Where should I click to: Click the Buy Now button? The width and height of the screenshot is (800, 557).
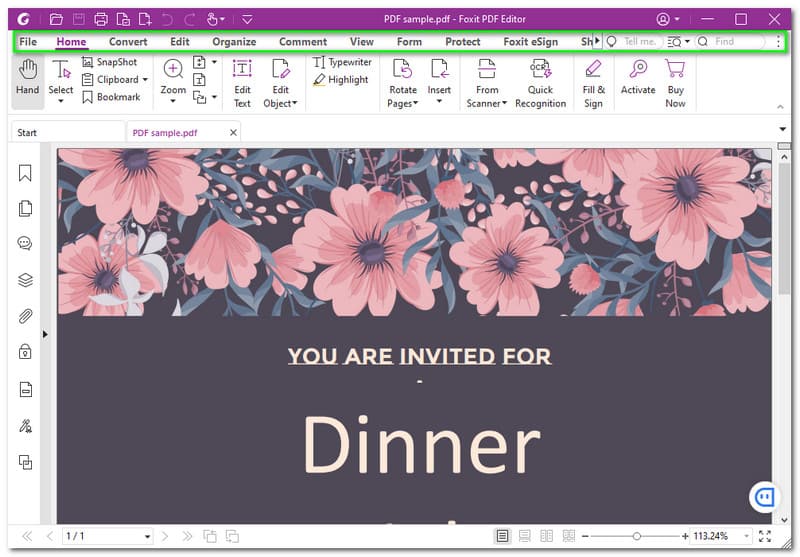click(x=676, y=81)
